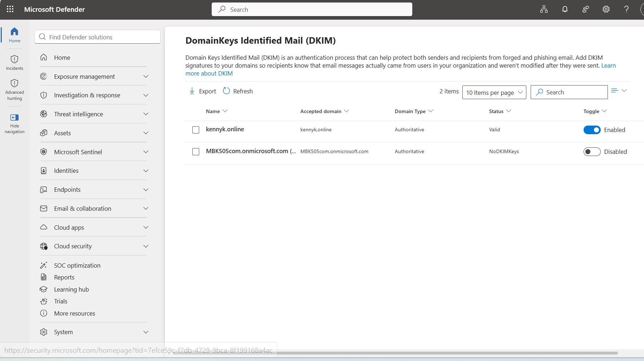This screenshot has height=361, width=644.
Task: Click the Help question mark icon
Action: [626, 9]
